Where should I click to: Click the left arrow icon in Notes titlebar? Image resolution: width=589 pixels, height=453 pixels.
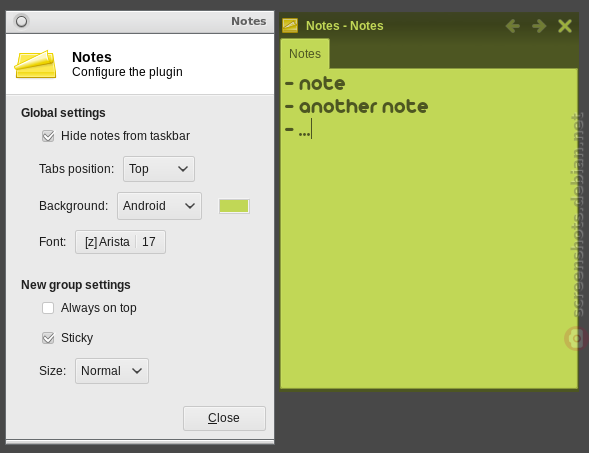coord(513,26)
